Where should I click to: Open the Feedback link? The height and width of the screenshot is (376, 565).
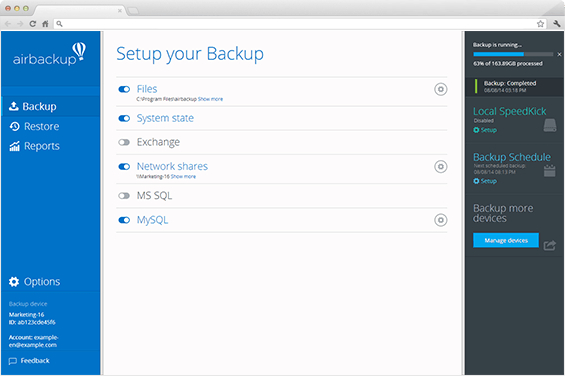pos(35,360)
